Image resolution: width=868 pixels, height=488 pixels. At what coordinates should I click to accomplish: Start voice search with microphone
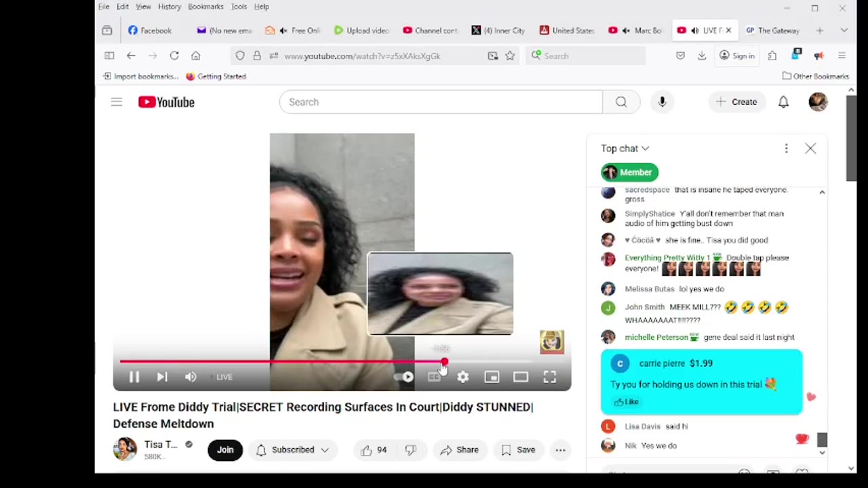662,102
